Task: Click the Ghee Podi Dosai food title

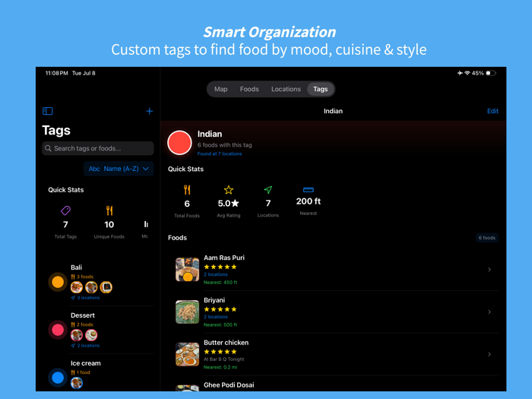Action: point(229,385)
